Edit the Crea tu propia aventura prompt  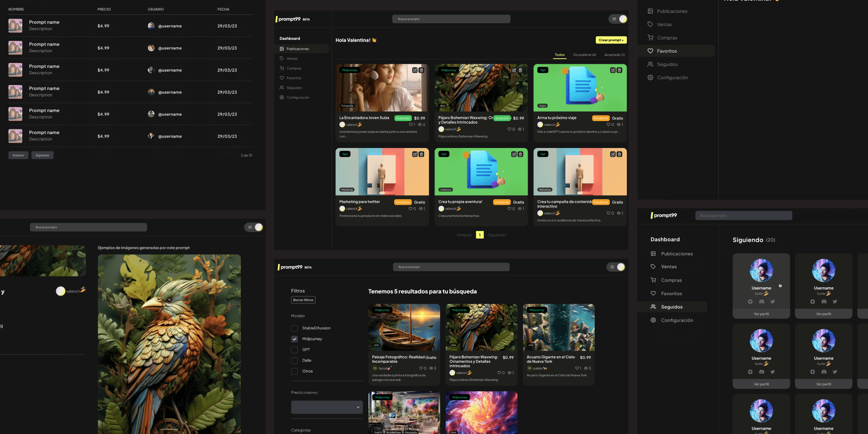(514, 154)
